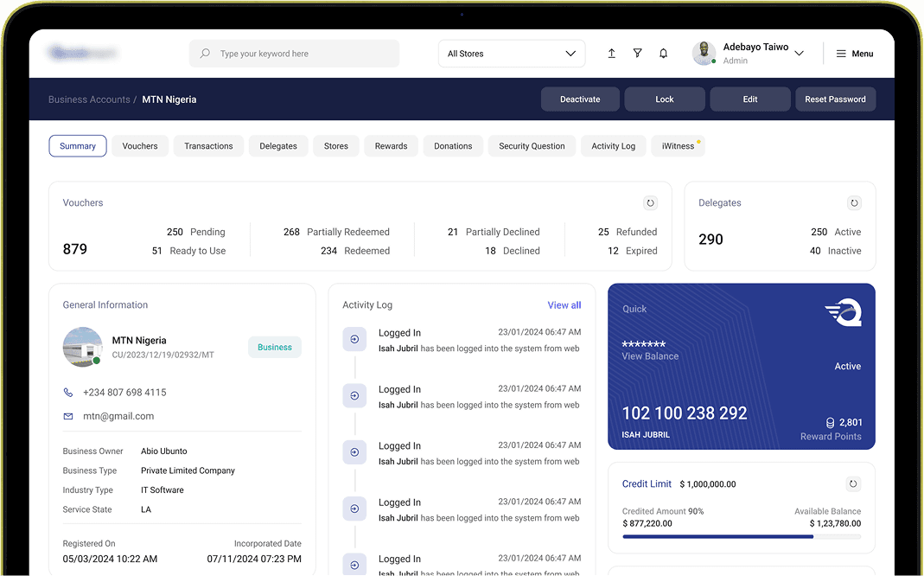Click the 234 Redeemed stat
The height and width of the screenshot is (576, 924).
pyautogui.click(x=355, y=251)
